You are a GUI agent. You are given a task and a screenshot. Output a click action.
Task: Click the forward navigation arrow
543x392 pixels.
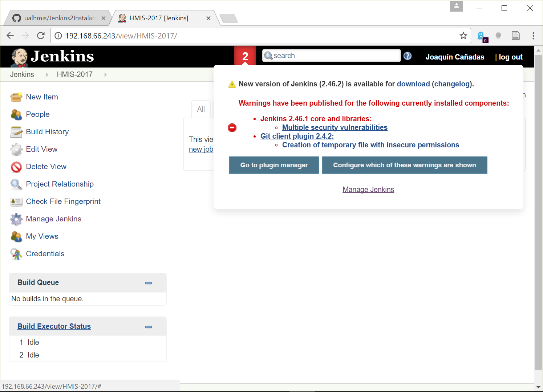tap(25, 36)
